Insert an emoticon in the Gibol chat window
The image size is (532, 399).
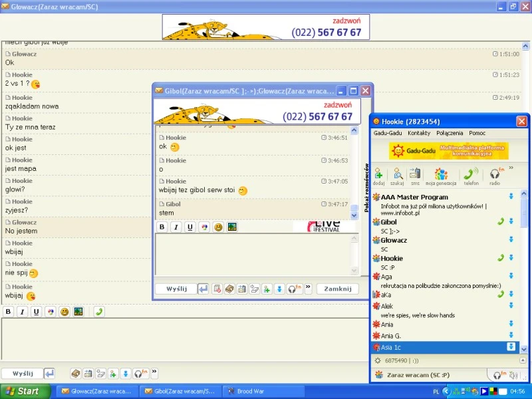[x=219, y=226]
